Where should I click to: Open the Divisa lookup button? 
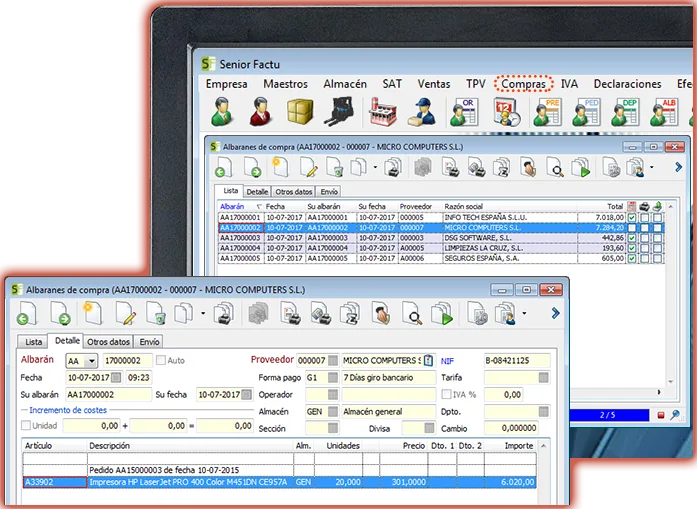429,428
